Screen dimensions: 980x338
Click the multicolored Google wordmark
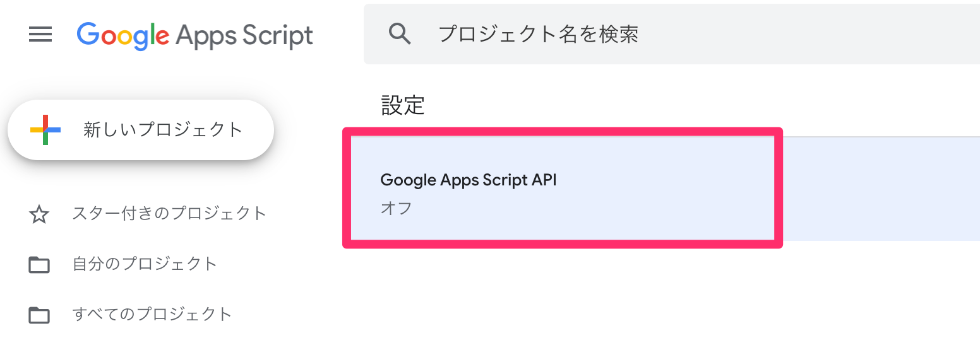coord(122,35)
